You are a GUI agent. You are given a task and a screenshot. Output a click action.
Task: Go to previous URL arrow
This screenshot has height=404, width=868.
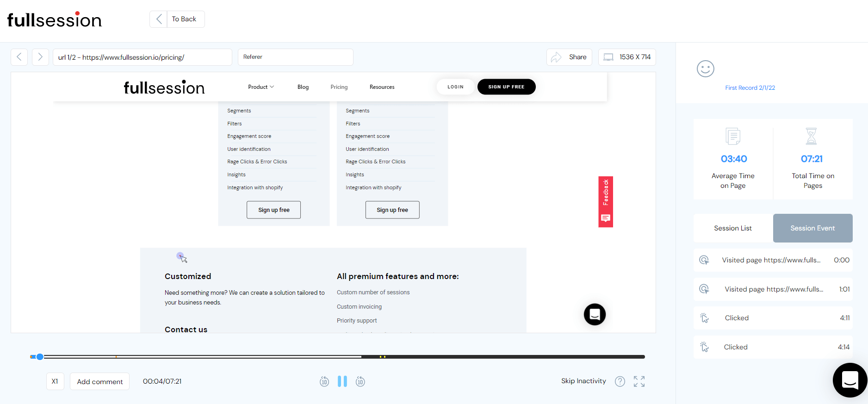pyautogui.click(x=19, y=57)
